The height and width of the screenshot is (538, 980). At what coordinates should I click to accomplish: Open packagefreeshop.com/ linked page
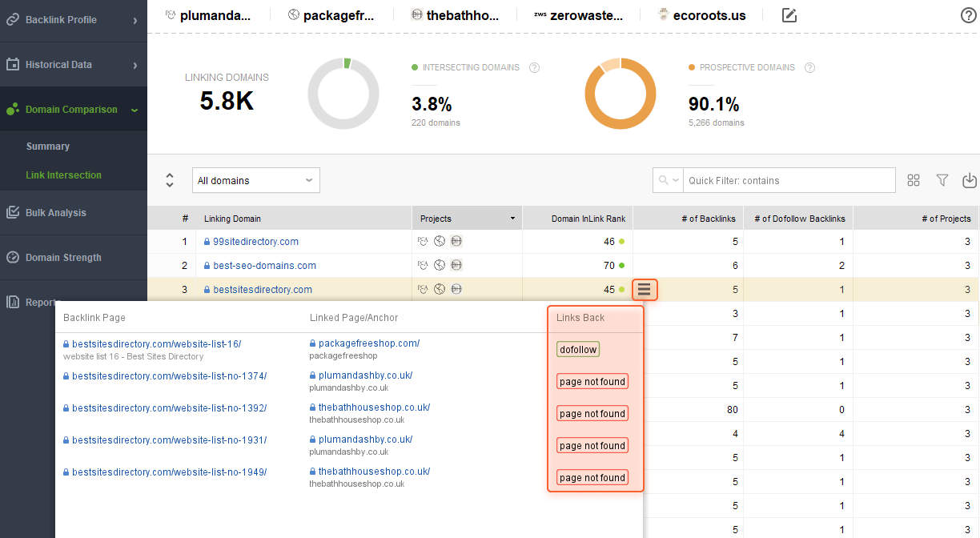pos(369,343)
